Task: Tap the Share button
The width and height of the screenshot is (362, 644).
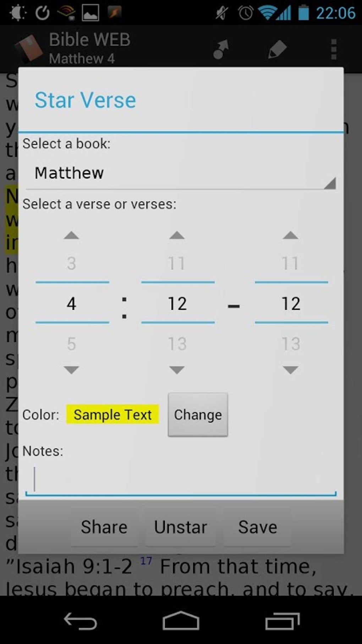Action: [104, 527]
